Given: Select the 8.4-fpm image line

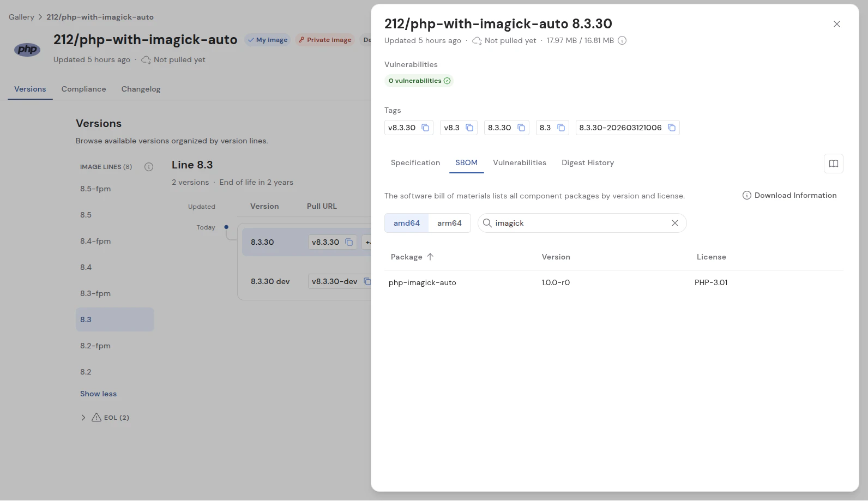Looking at the screenshot, I should click(x=114, y=241).
